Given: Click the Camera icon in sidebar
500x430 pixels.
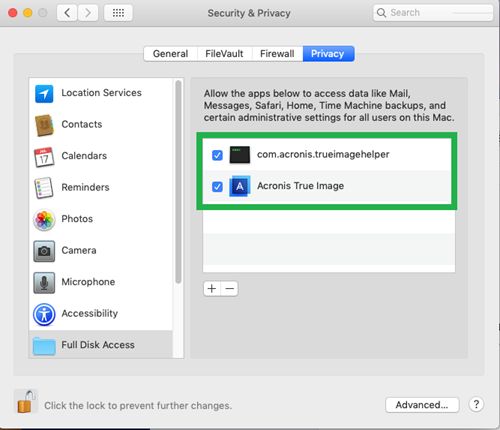Looking at the screenshot, I should click(44, 251).
